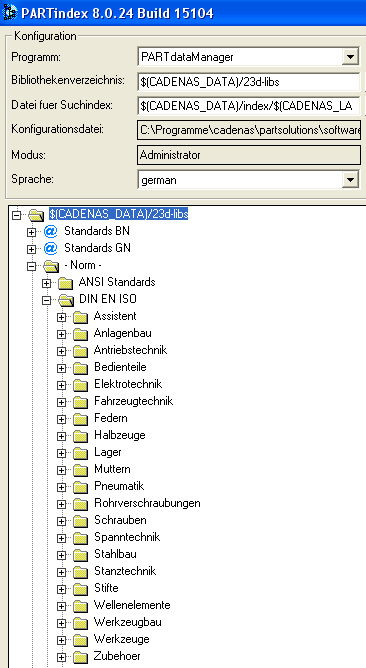Image resolution: width=366 pixels, height=668 pixels.
Task: Select the Fahrzeugtechnik tree entry
Action: click(133, 401)
